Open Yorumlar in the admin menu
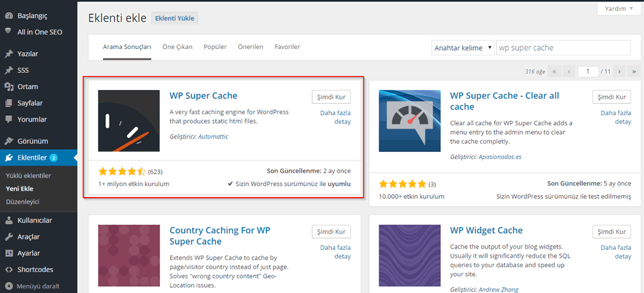Viewport: 644px width, 293px height. (32, 120)
